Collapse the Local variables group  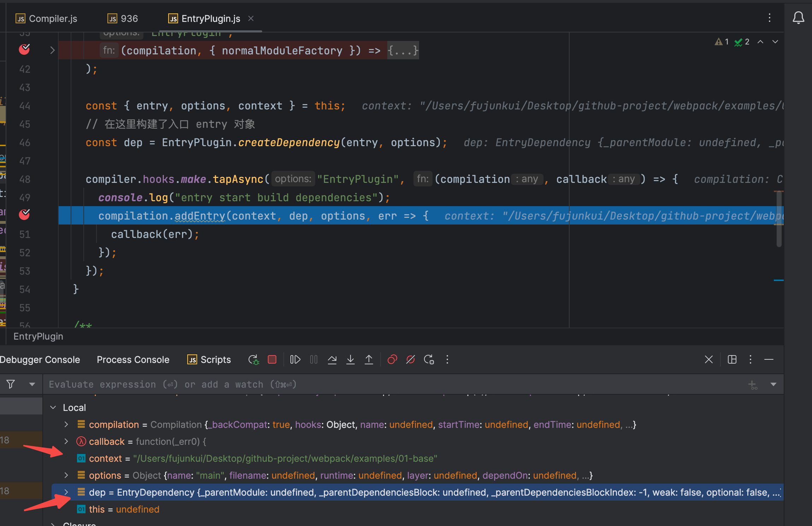(x=53, y=408)
